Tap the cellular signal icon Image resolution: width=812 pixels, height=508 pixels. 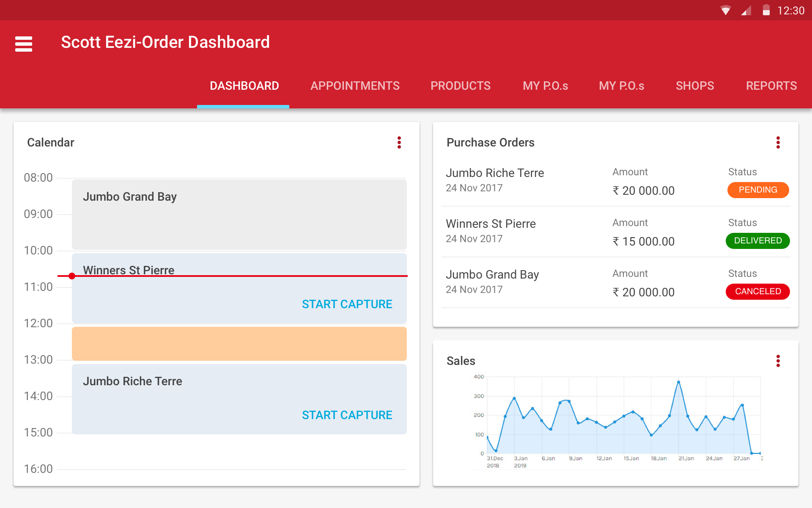pos(746,11)
